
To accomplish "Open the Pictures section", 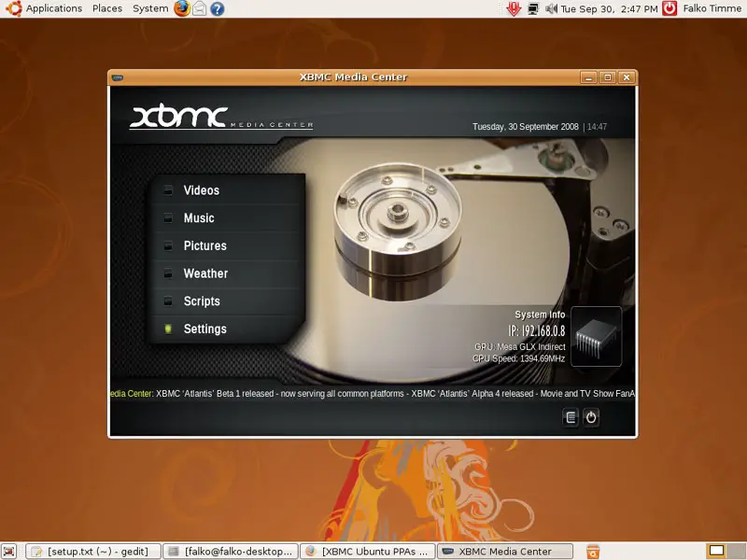I will 204,246.
